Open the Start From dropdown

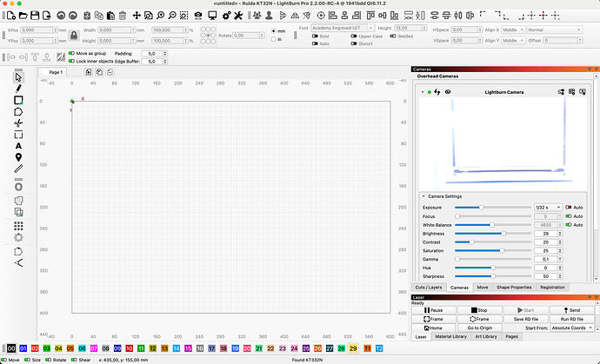[572, 328]
